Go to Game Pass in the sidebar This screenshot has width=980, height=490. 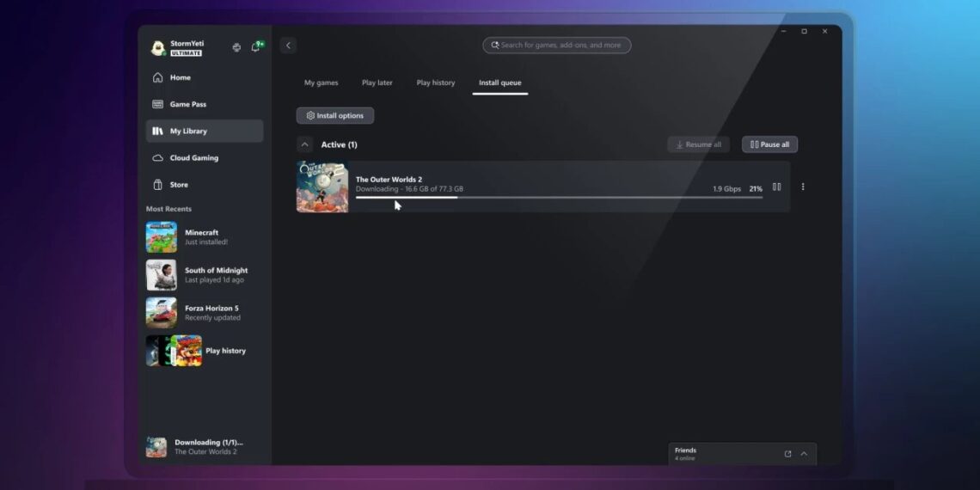click(187, 104)
